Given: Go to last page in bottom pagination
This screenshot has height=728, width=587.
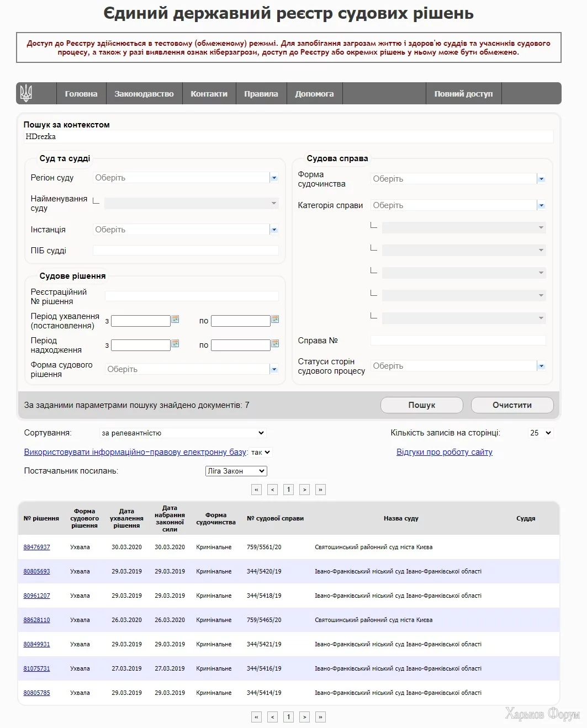Looking at the screenshot, I should click(320, 717).
